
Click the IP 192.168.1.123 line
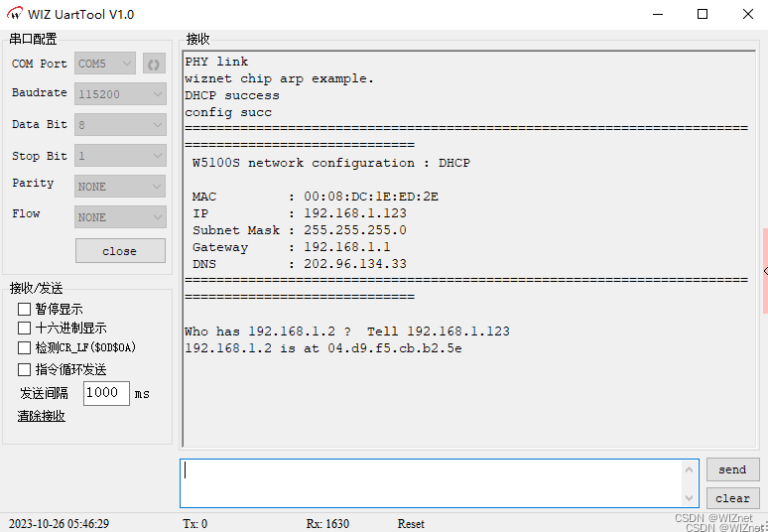pos(300,213)
